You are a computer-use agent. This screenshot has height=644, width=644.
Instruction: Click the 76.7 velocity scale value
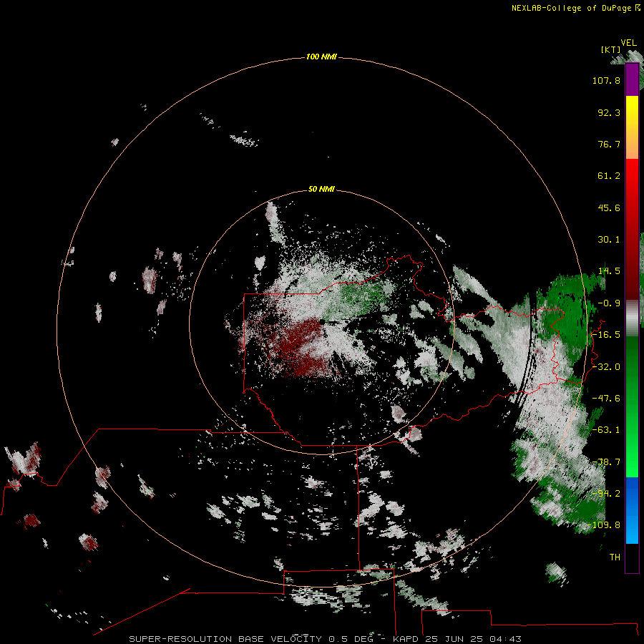click(609, 144)
